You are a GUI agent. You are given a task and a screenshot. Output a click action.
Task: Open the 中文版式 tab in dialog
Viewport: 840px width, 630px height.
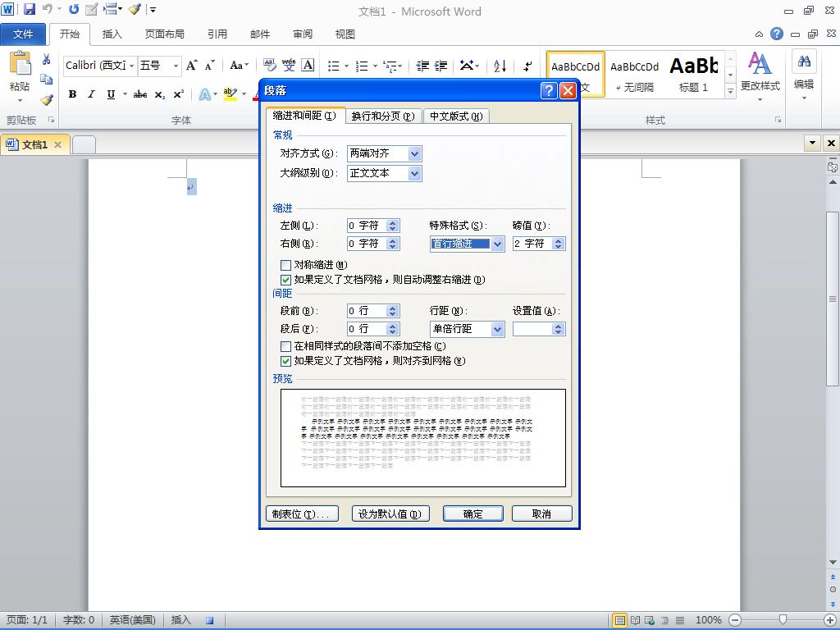click(456, 116)
